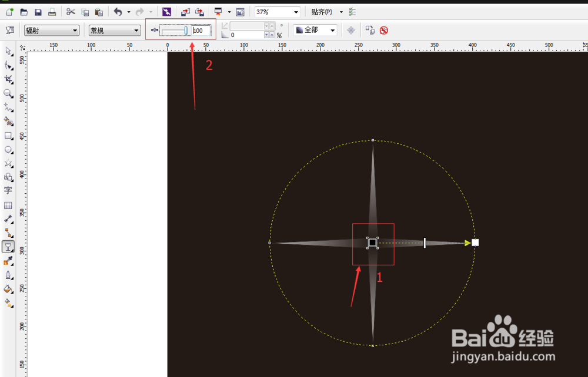
Task: Select the Interactive Fill tool
Action: [8, 302]
